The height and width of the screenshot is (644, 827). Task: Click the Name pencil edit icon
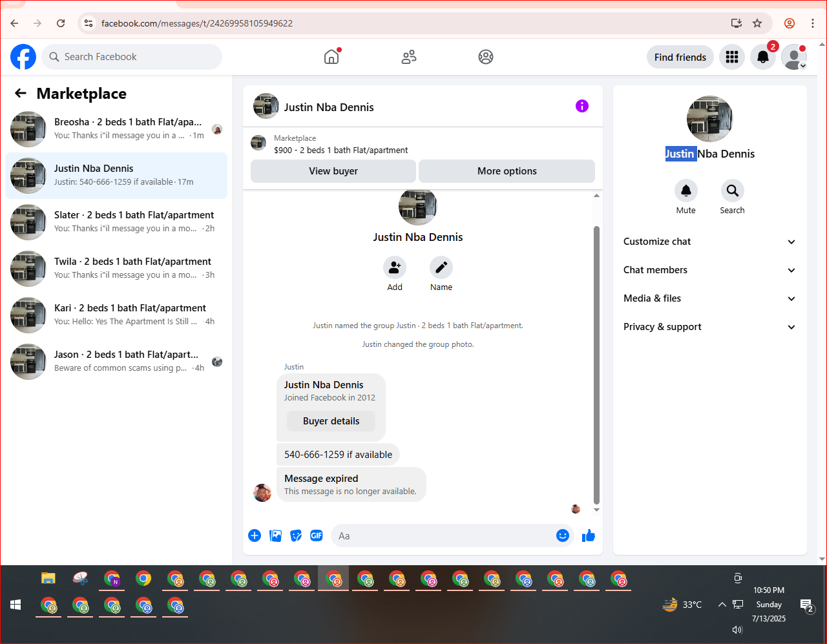[x=441, y=267]
